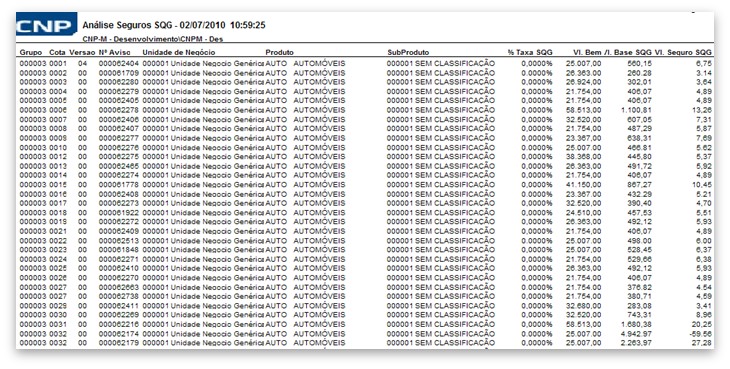Click aviso number 000062405
Image resolution: width=730 pixels, height=369 pixels.
(119, 101)
